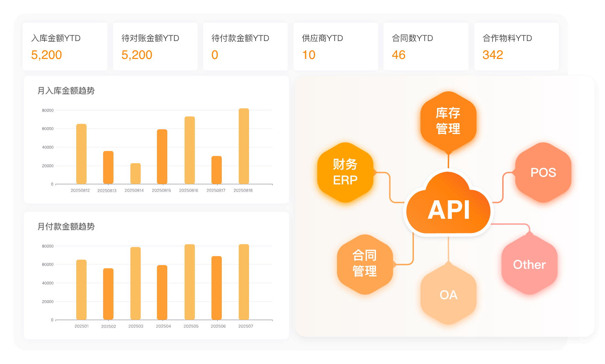Select the 202503 bar in 月付款金额趋势
The image size is (605, 364).
click(135, 283)
